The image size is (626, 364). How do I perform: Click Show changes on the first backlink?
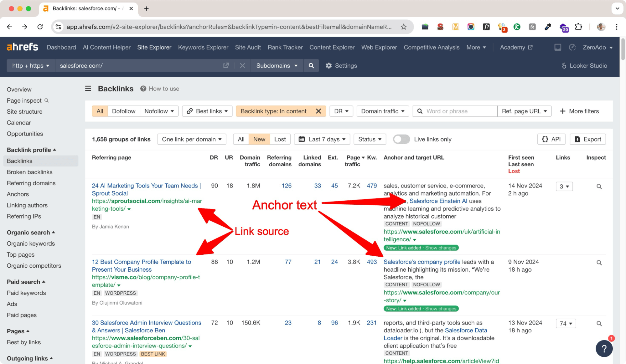tap(441, 248)
